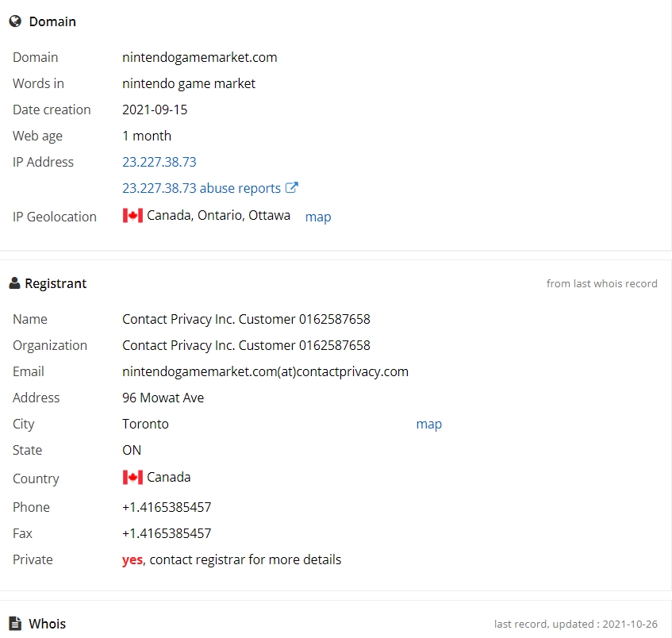Click the Canada flag next to IP Geolocation
Image resolution: width=672 pixels, height=638 pixels.
pos(132,215)
